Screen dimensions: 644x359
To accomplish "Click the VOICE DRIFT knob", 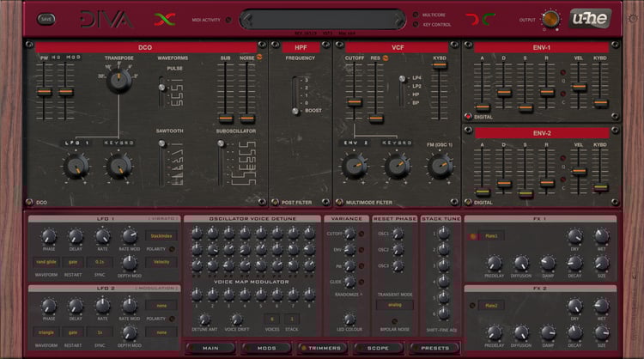I will point(237,319).
